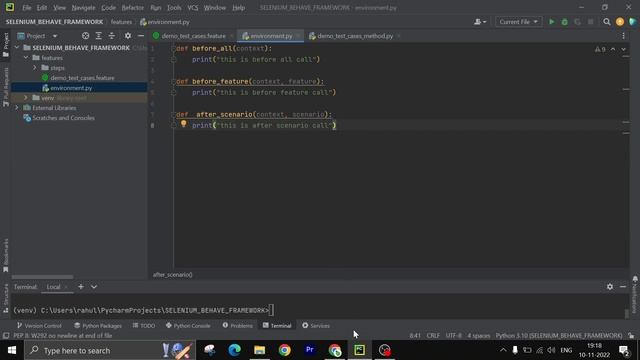Open File Explorer from taskbar

(260, 350)
